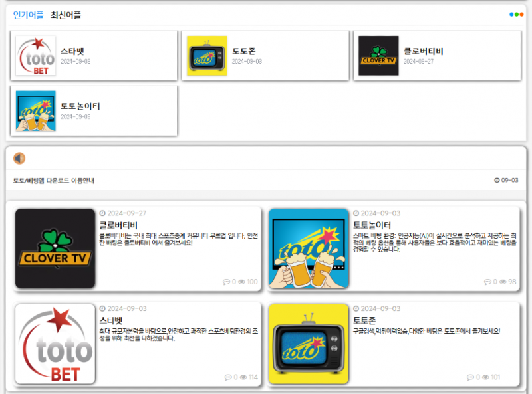Screen dimensions: 532x394
Task: Click the 2024-09-27 date under 클로버티비 in top grid
Action: click(418, 61)
